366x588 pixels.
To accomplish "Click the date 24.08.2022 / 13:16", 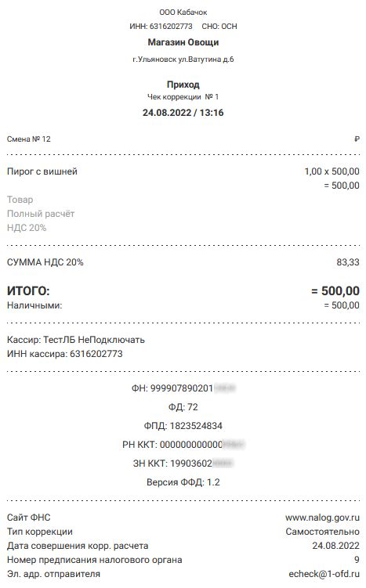I will [183, 113].
